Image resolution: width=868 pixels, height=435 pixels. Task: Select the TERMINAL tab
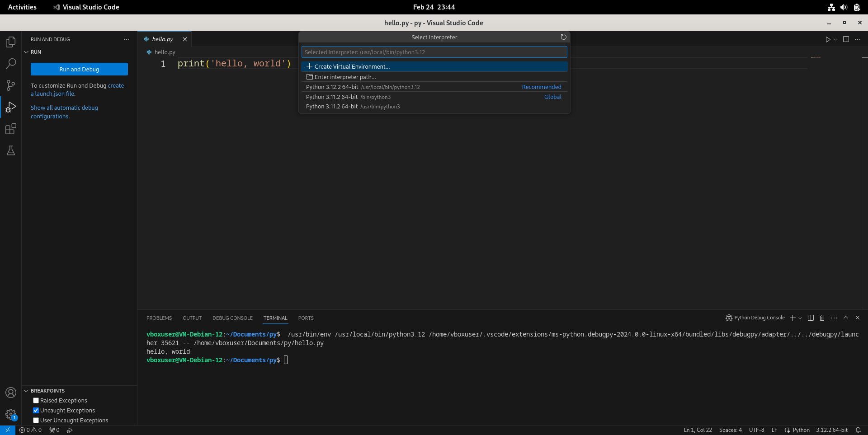(x=275, y=318)
